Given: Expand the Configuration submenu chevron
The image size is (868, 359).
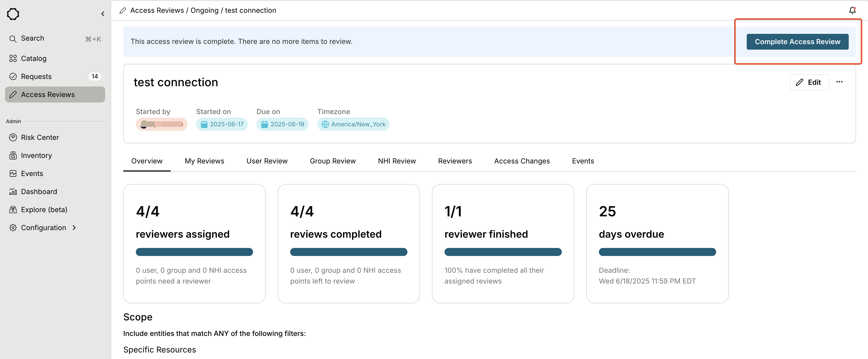Looking at the screenshot, I should click(74, 228).
